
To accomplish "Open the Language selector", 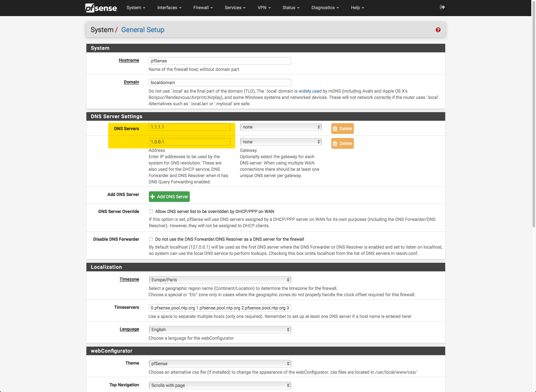I will point(220,330).
